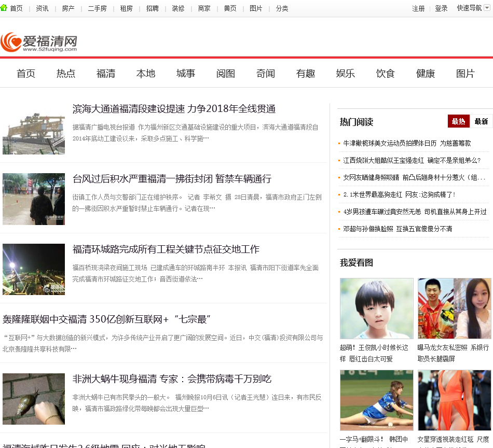Image resolution: width=493 pixels, height=448 pixels.
Task: Open caption 超萌!王俊凯小时候长这样
Action: (x=374, y=353)
